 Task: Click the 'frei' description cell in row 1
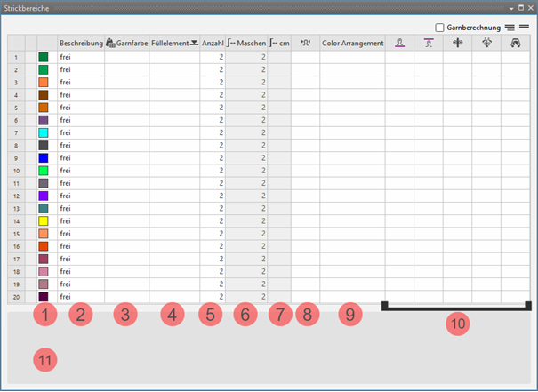pyautogui.click(x=80, y=57)
